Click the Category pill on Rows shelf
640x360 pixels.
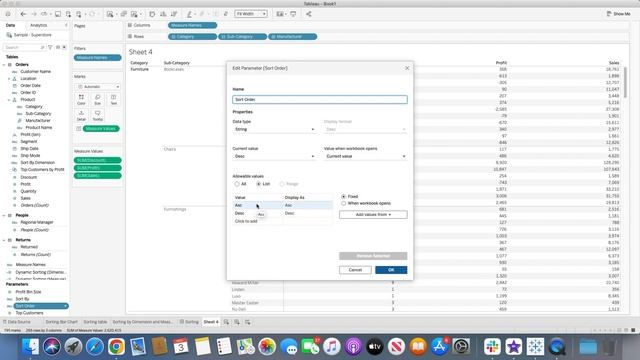pos(192,37)
